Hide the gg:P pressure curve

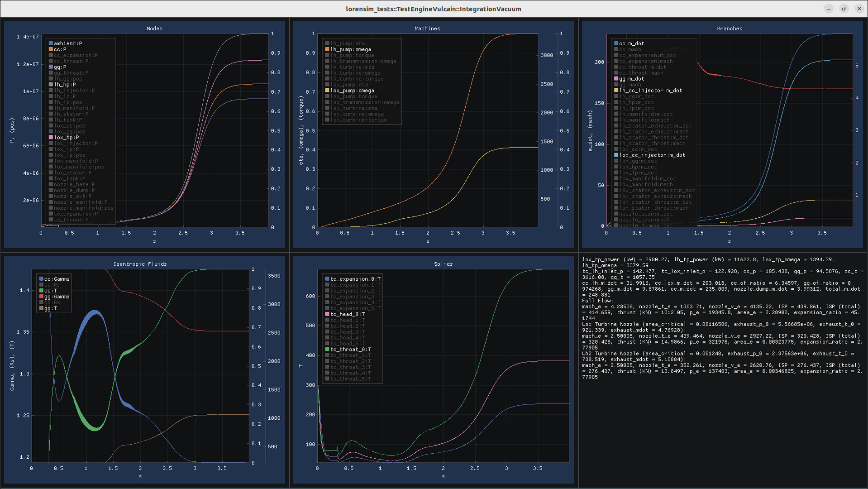click(x=60, y=67)
